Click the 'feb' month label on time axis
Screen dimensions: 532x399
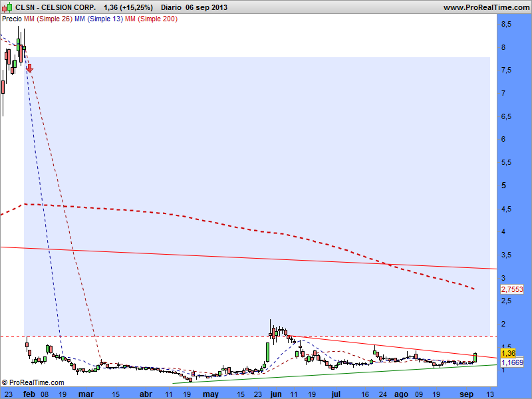pyautogui.click(x=29, y=394)
